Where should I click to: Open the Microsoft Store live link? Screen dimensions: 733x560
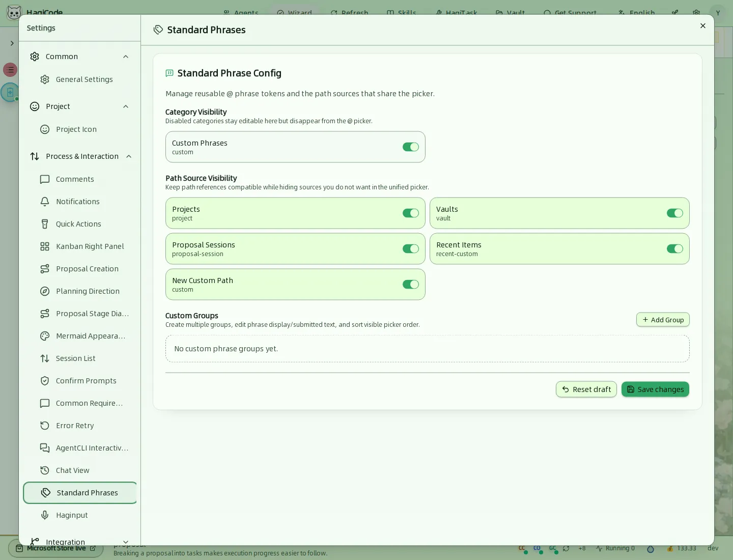[56, 549]
